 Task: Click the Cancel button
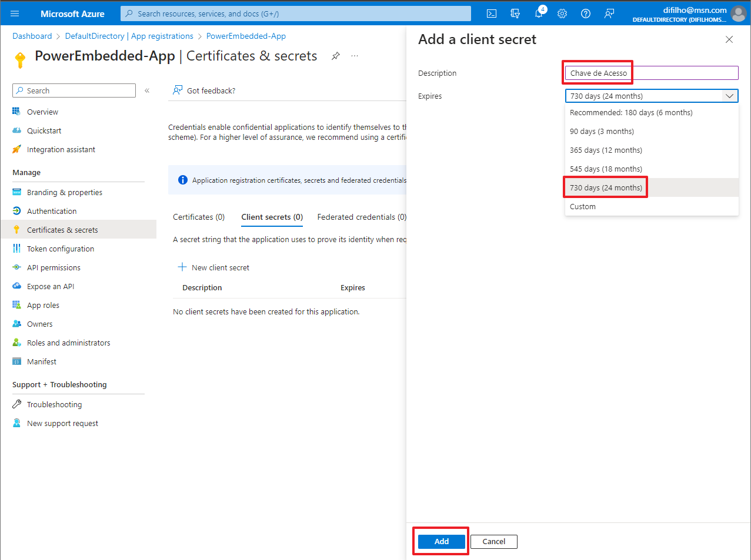click(493, 542)
